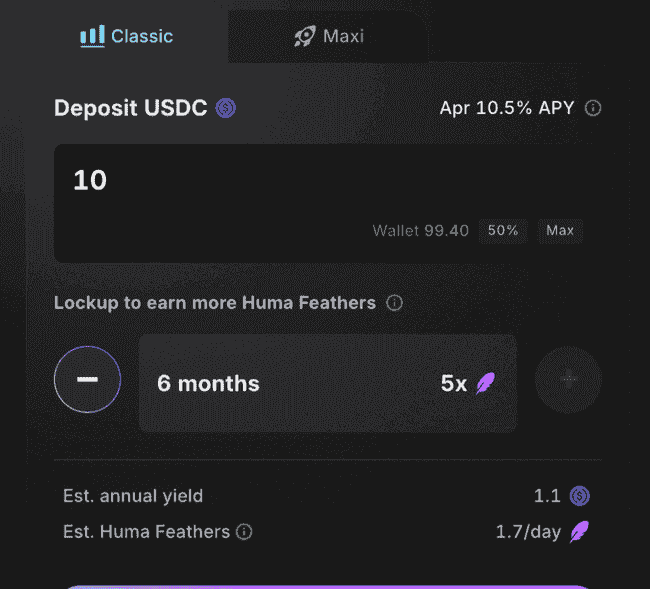Click the purple gradient button at the bottom

(x=328, y=585)
